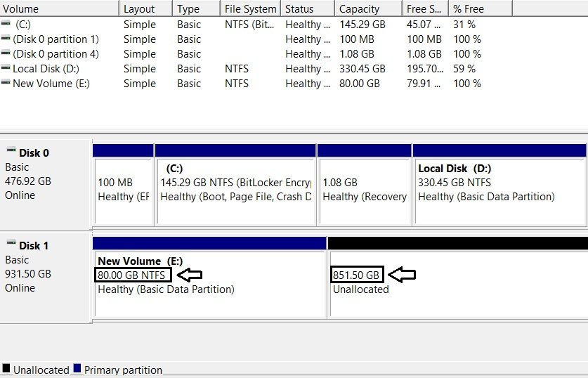Click the Disk 1 label with 931.50 GB
This screenshot has height=378, width=588.
click(x=46, y=277)
